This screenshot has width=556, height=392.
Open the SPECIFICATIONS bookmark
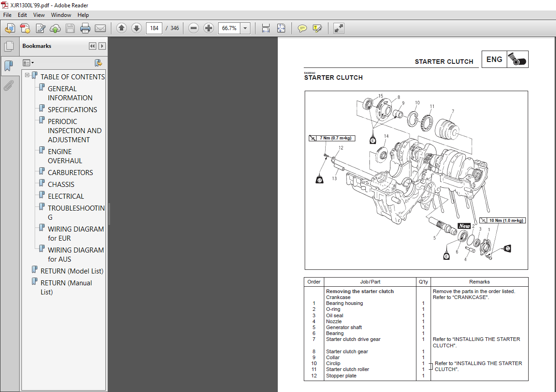(73, 109)
